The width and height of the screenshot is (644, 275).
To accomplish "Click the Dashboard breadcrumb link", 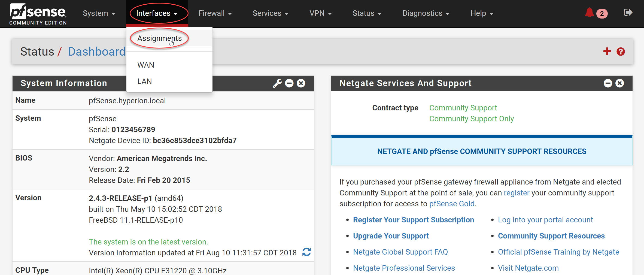I will [x=97, y=52].
